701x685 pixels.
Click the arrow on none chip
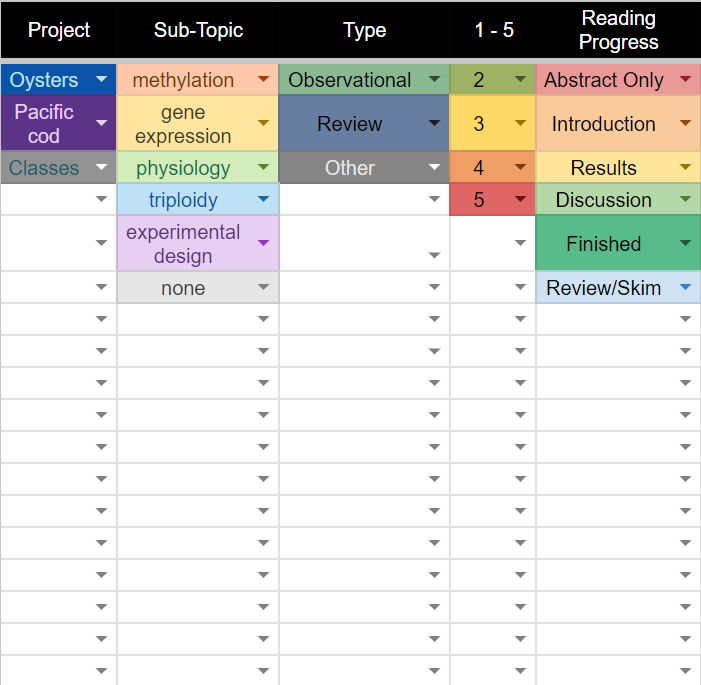click(x=263, y=288)
